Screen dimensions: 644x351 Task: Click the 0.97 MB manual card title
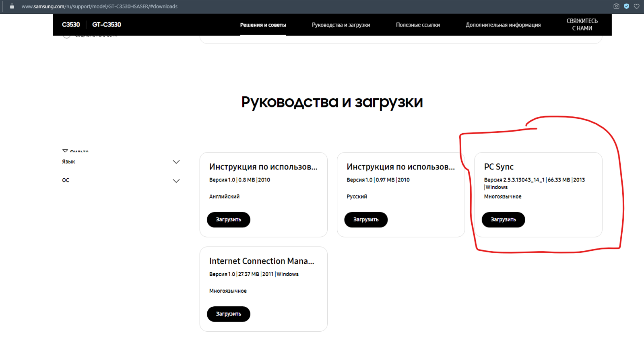coord(401,167)
